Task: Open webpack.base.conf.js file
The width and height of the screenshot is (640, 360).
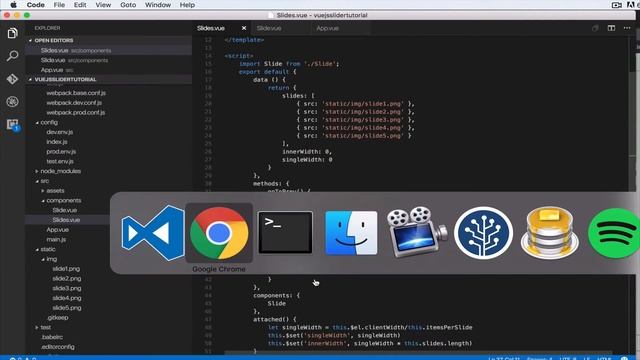Action: 76,93
